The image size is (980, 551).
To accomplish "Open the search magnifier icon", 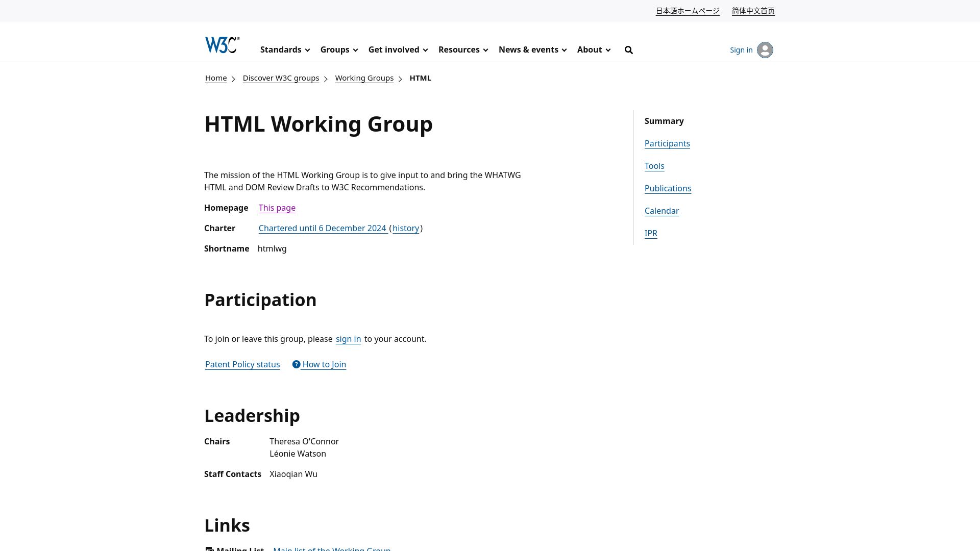I will pyautogui.click(x=629, y=50).
